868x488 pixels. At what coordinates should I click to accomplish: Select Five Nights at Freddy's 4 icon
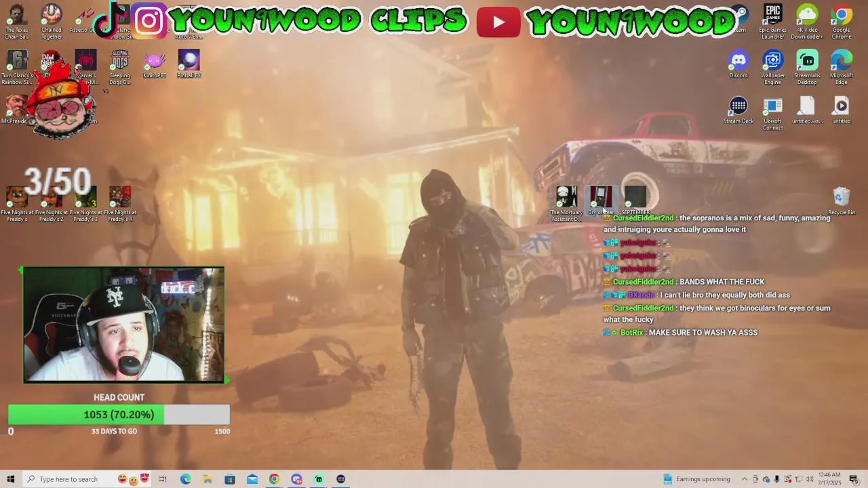pos(120,204)
